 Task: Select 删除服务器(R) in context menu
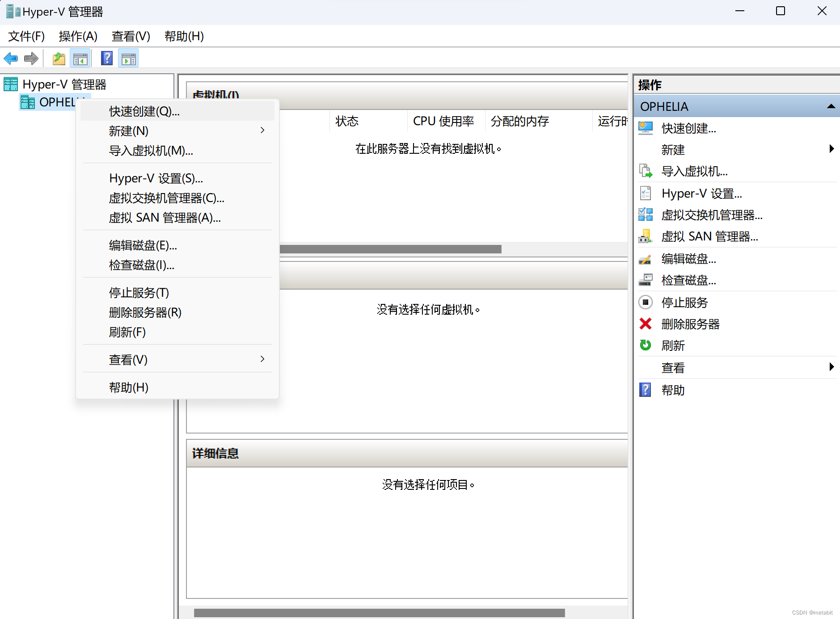177,312
